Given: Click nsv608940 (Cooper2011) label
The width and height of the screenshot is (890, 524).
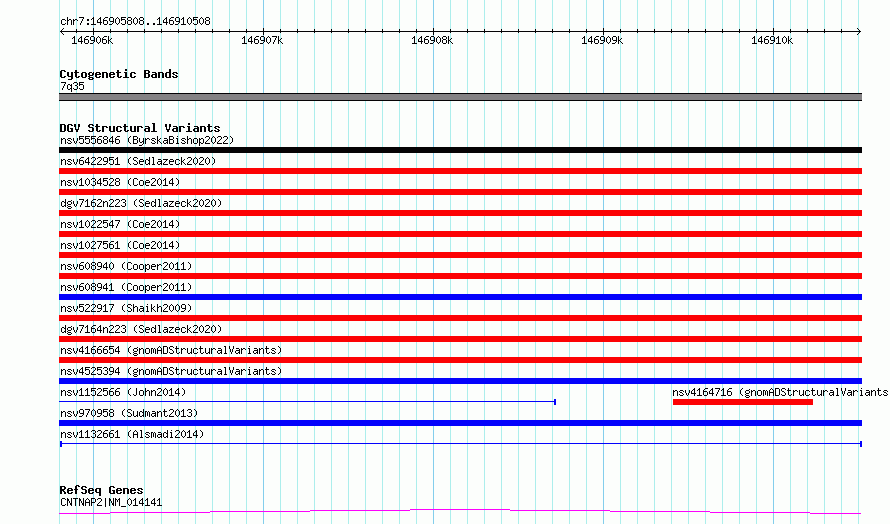Looking at the screenshot, I should tap(126, 266).
